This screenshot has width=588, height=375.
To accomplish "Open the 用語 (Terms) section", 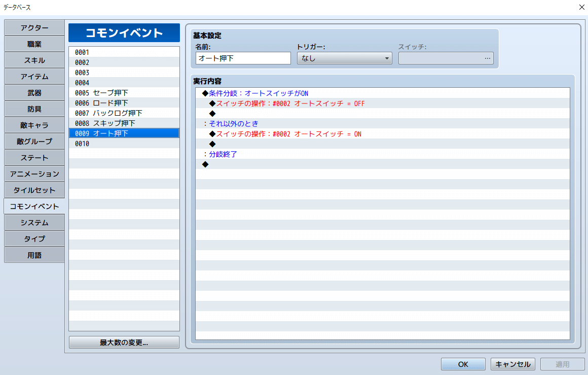I will (34, 255).
